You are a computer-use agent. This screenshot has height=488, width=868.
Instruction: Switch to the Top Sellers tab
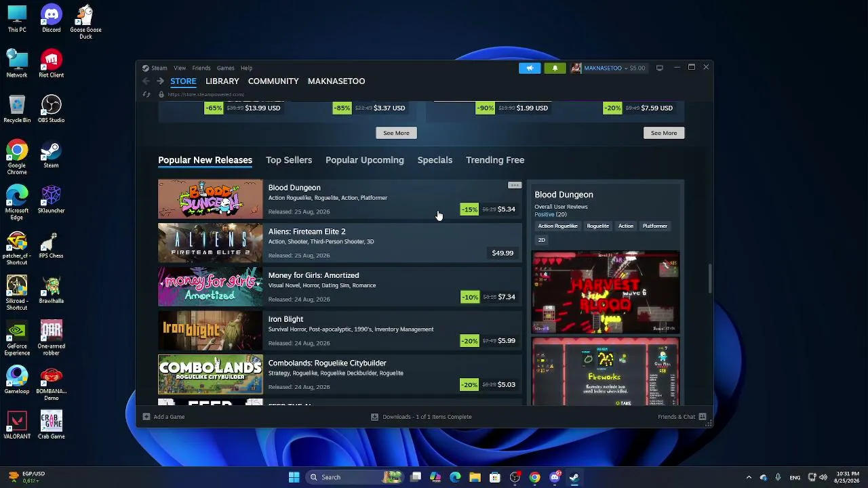click(x=289, y=160)
